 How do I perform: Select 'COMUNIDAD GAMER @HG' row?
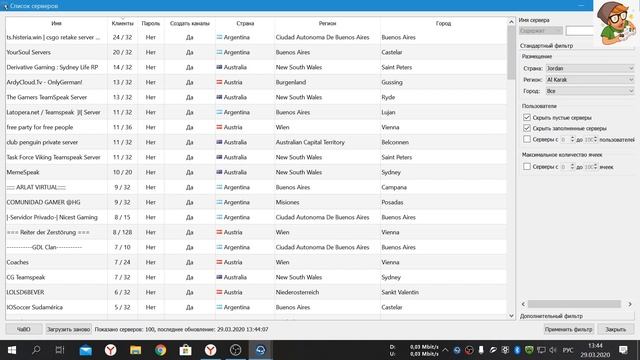(256, 202)
